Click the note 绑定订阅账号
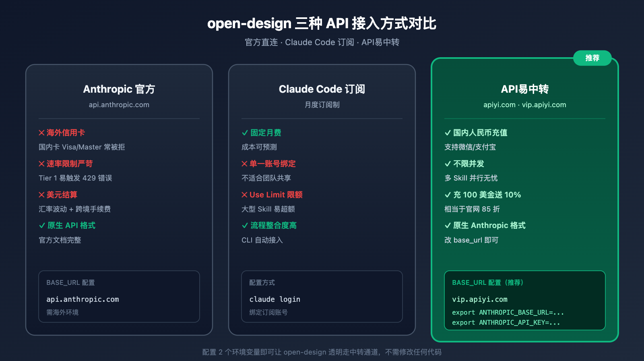The image size is (644, 361). coord(268,312)
